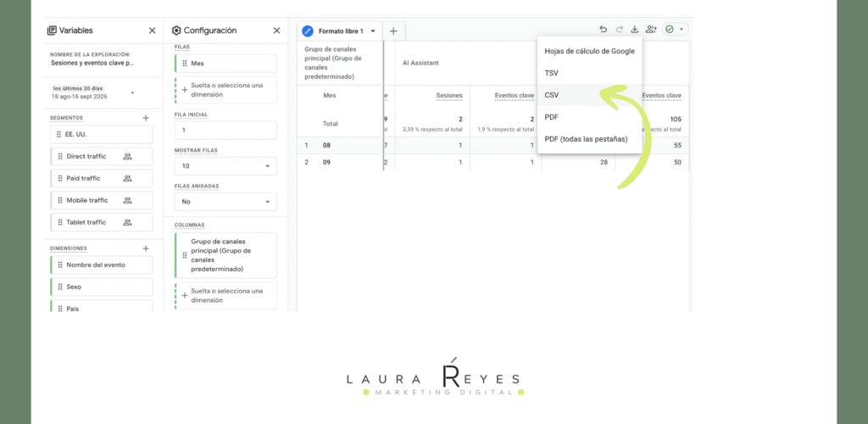Click the share exploration people icon
This screenshot has width=868, height=424.
651,30
